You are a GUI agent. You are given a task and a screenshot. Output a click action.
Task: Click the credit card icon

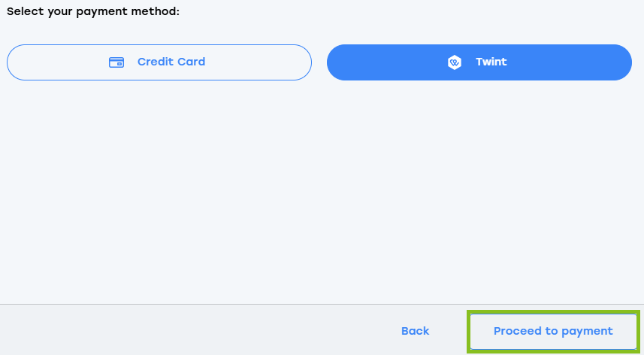[116, 62]
